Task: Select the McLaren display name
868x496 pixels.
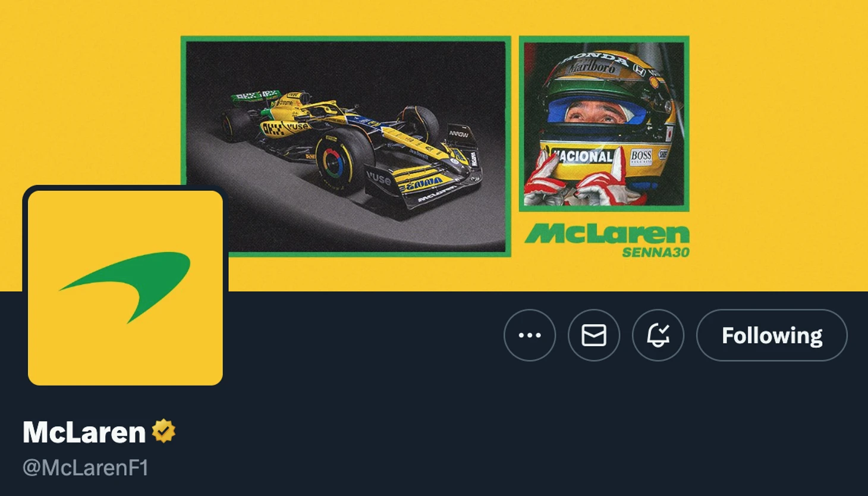Action: click(x=84, y=432)
